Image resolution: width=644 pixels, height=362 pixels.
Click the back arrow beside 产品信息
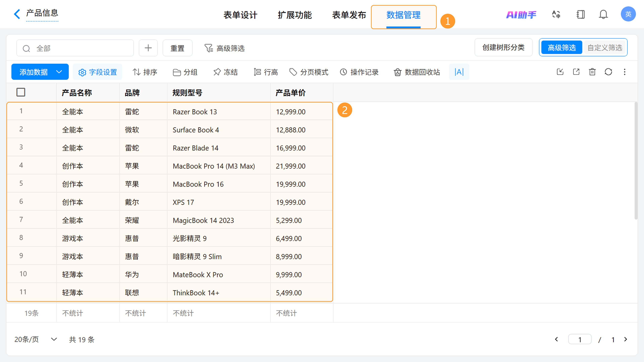pos(17,14)
